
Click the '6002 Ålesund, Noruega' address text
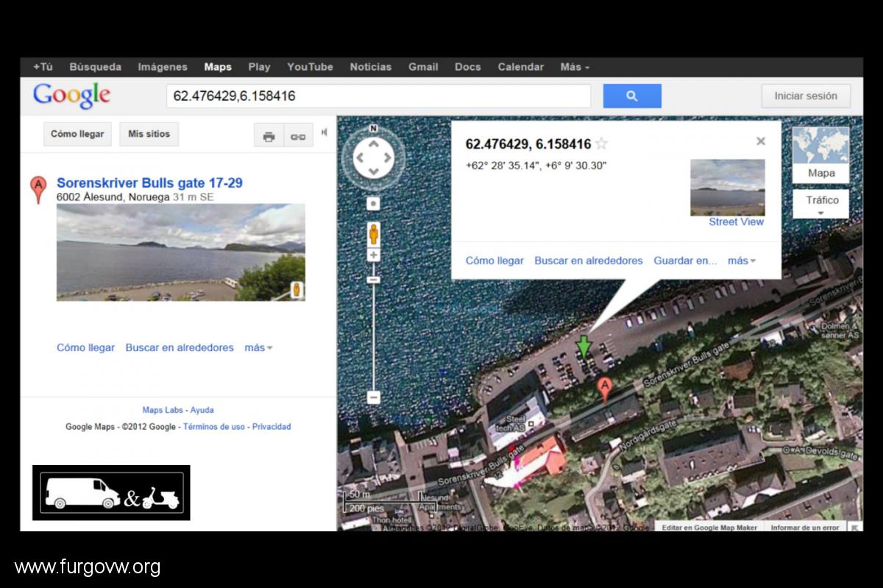pos(113,197)
